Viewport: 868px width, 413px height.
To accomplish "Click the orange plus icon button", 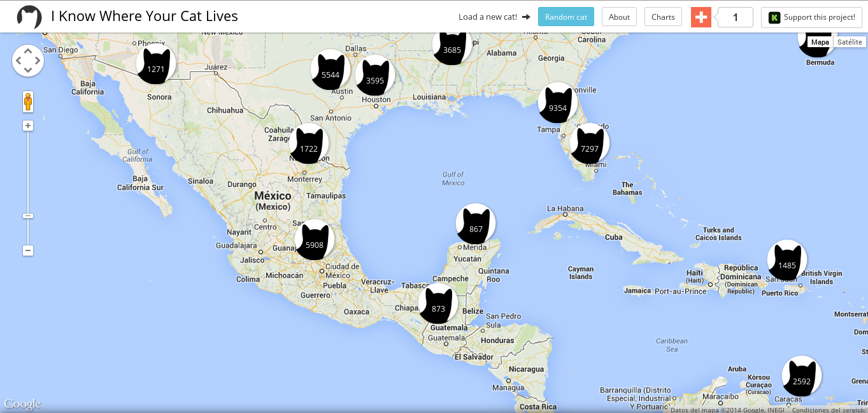I will click(701, 17).
